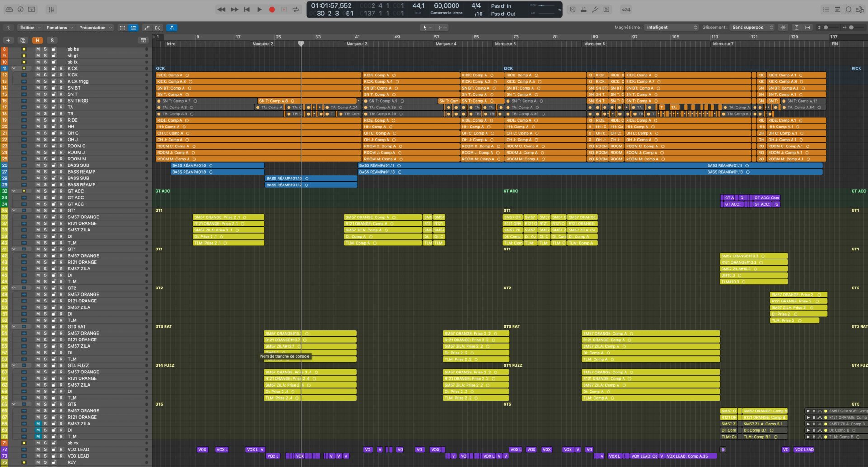The height and width of the screenshot is (467, 868).
Task: Open the Magnétisme Intelligent dropdown
Action: tap(671, 28)
